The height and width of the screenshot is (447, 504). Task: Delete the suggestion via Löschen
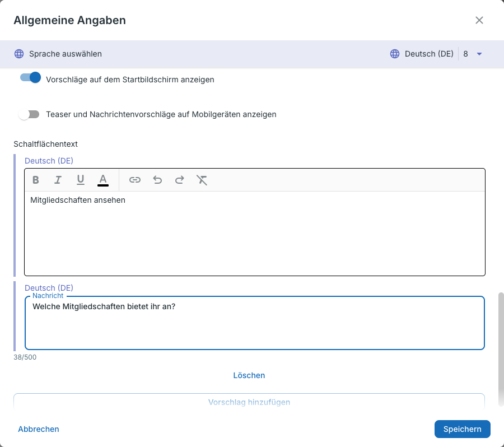[249, 375]
